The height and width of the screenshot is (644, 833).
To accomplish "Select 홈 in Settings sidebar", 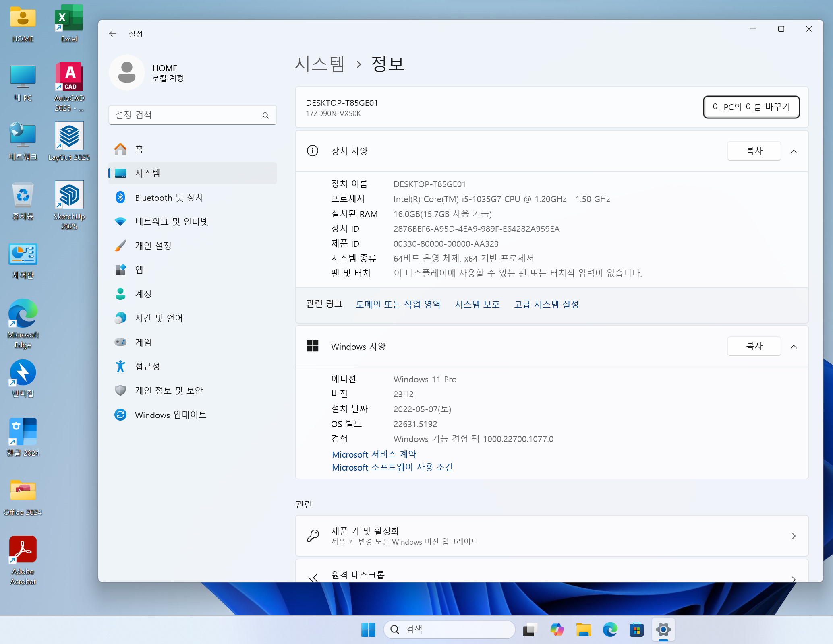I will pyautogui.click(x=193, y=149).
